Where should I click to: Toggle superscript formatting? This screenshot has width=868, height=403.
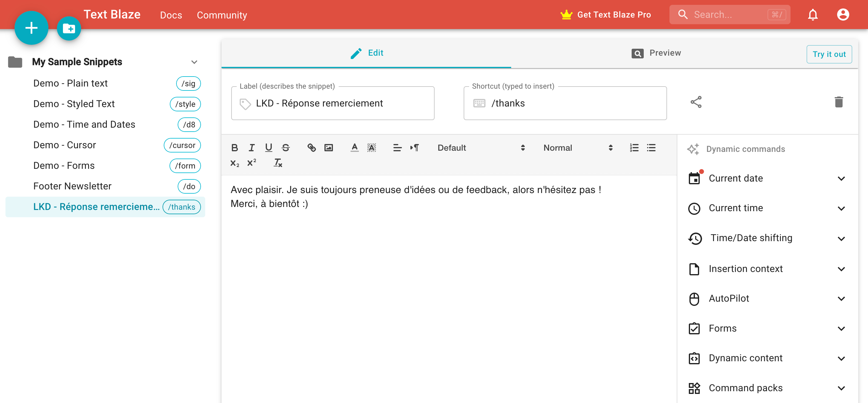coord(252,163)
